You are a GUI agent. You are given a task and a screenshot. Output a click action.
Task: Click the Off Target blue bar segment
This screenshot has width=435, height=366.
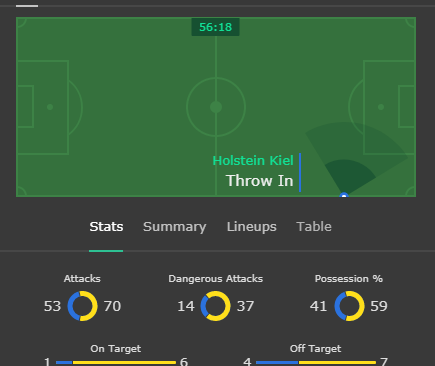pyautogui.click(x=277, y=362)
